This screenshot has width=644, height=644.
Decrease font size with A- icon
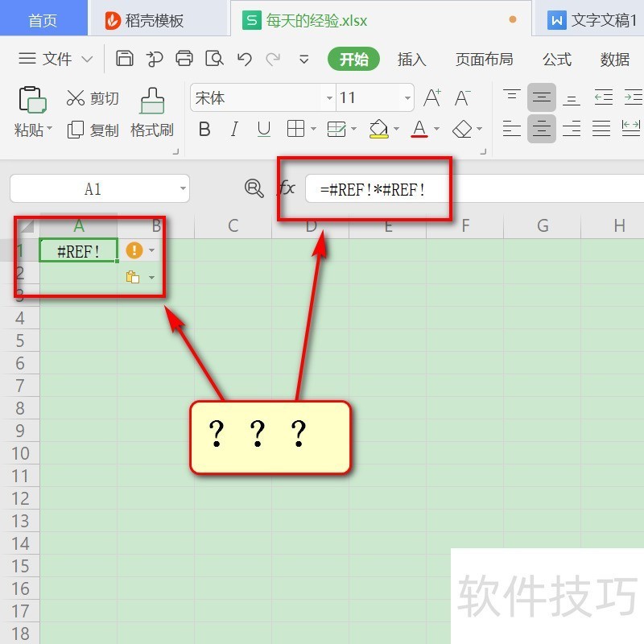[462, 97]
